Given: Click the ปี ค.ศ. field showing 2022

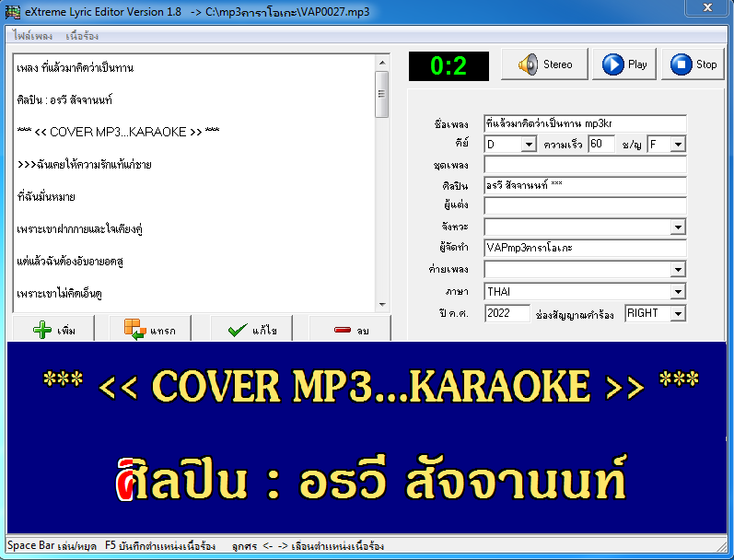Looking at the screenshot, I should pyautogui.click(x=507, y=313).
